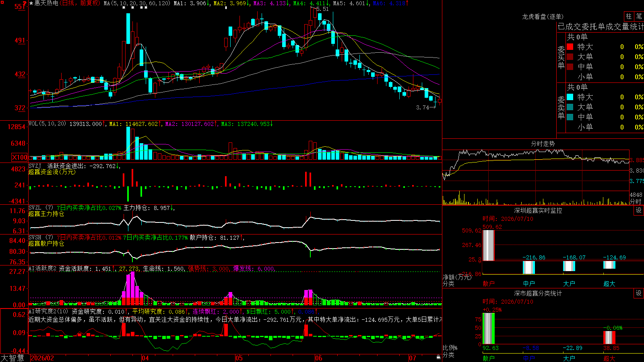The width and height of the screenshot is (644, 362).
Task: Click the 主力持仓: 8.957 readout
Action: click(148, 208)
